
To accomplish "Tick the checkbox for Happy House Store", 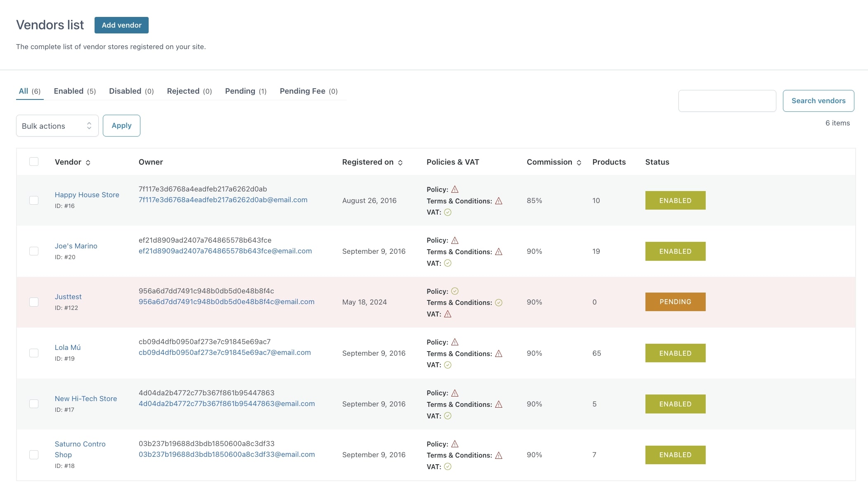I will coord(34,200).
